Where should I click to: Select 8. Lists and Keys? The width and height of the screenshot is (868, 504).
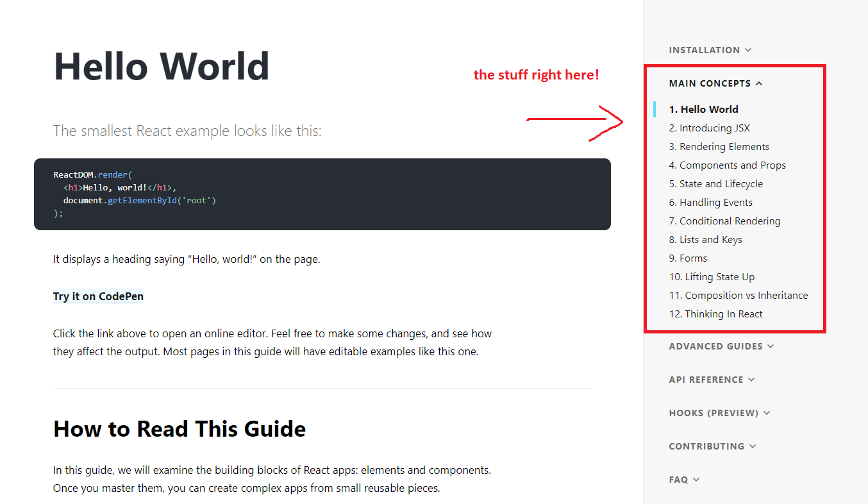coord(705,239)
